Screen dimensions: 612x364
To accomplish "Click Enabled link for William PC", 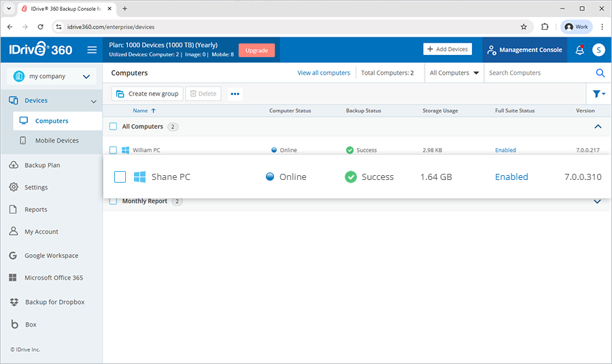I will click(505, 150).
